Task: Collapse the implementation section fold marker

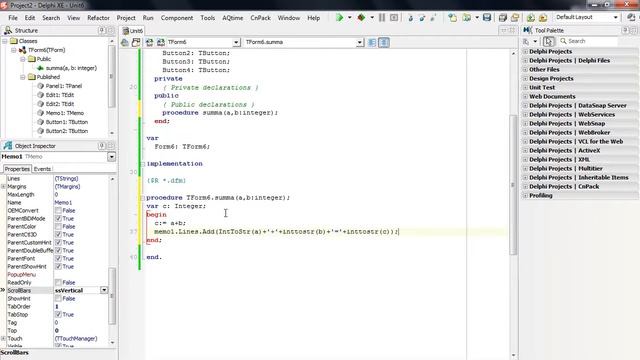Action: [x=142, y=164]
